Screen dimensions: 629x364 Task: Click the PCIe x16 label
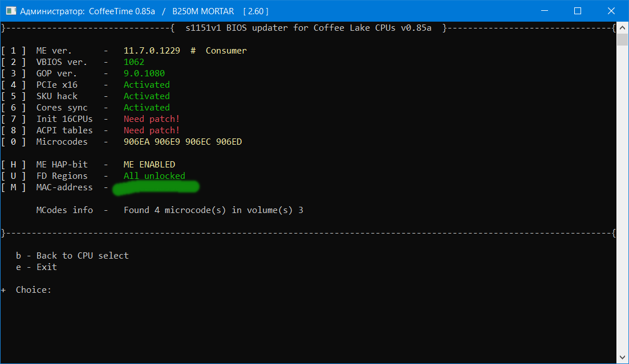point(56,84)
